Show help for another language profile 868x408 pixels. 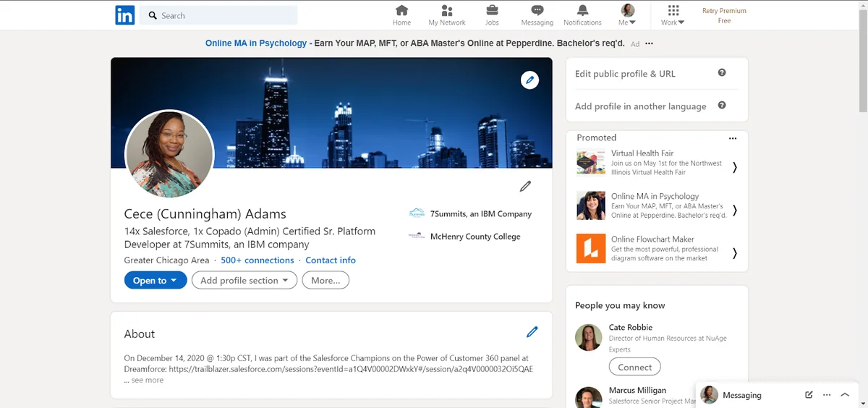point(722,105)
